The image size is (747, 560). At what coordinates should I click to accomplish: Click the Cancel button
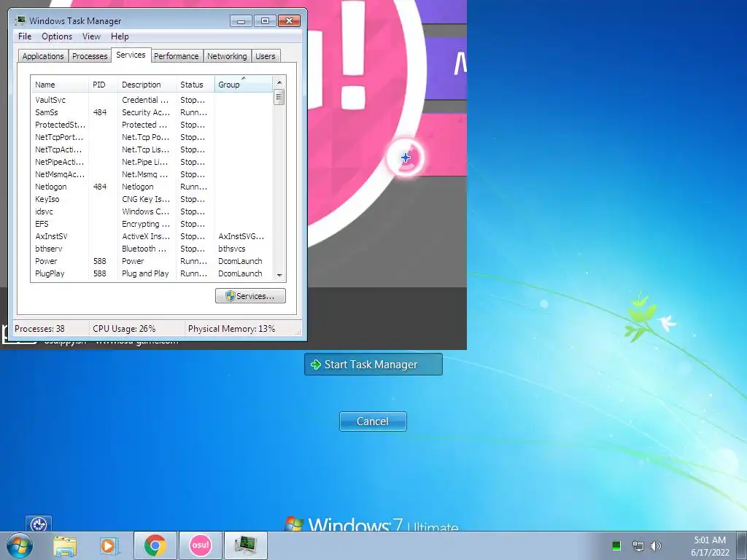click(x=373, y=421)
